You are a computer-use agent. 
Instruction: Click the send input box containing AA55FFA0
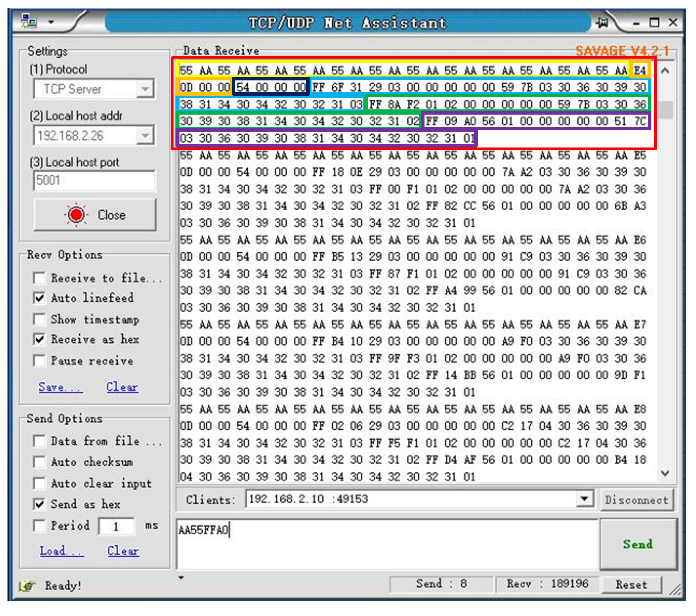[x=387, y=544]
